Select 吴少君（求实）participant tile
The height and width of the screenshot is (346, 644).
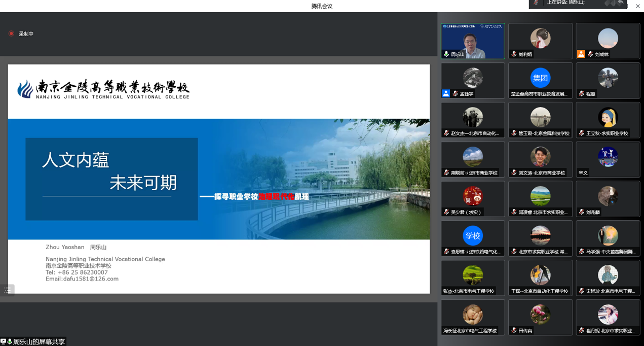473,199
